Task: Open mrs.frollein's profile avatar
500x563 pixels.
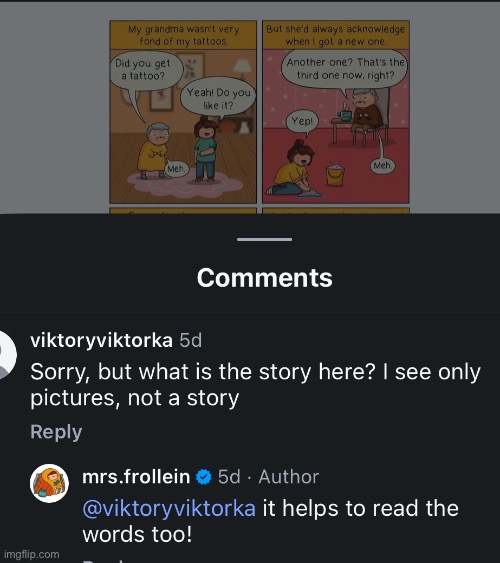Action: (x=49, y=483)
